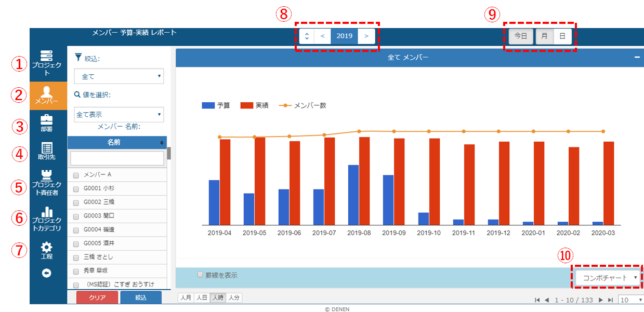Check the 秀幸 早坂 checkbox
644x312 pixels.
tap(76, 271)
